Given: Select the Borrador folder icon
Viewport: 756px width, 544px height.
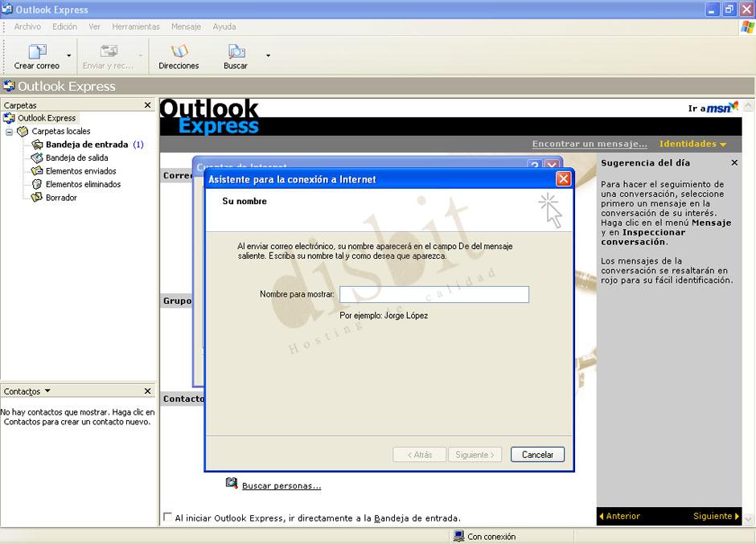Looking at the screenshot, I should click(35, 197).
